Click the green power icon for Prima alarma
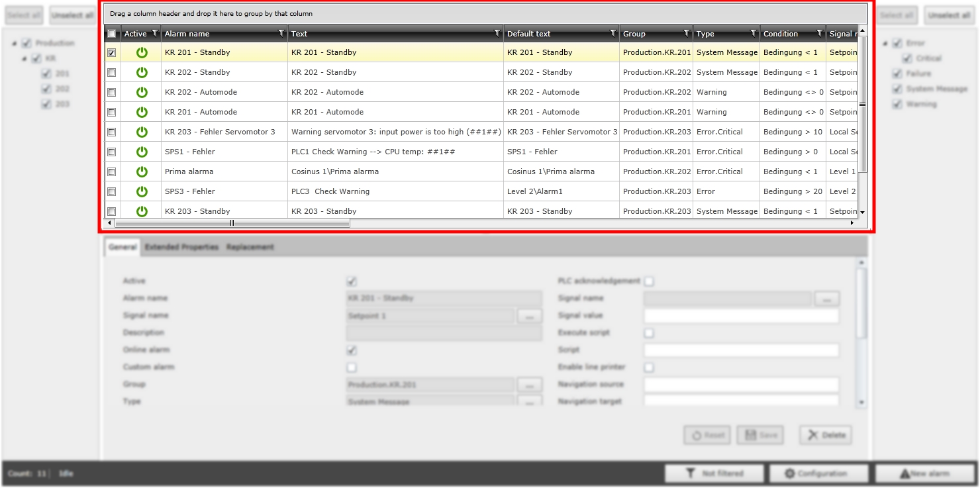The image size is (980, 488). click(x=142, y=171)
